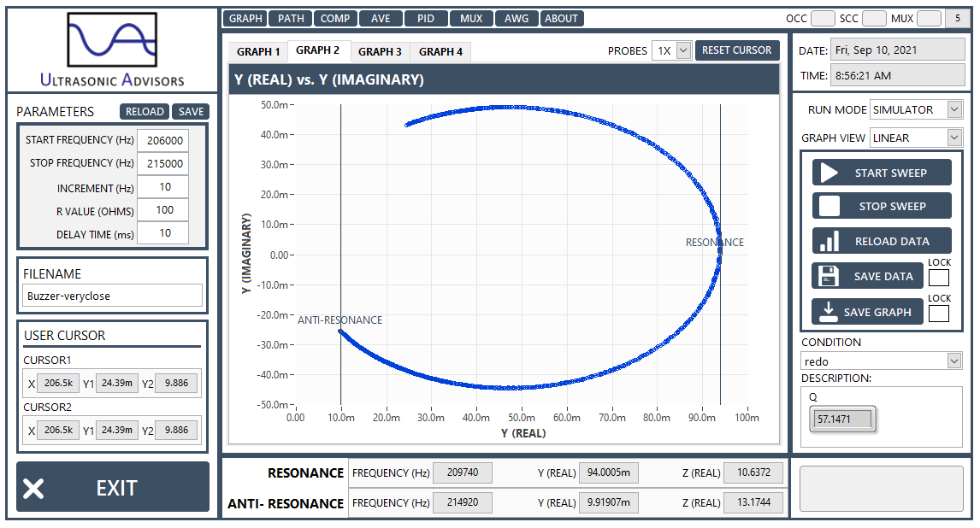980x528 pixels.
Task: Toggle the OCC indicator box
Action: click(x=823, y=18)
